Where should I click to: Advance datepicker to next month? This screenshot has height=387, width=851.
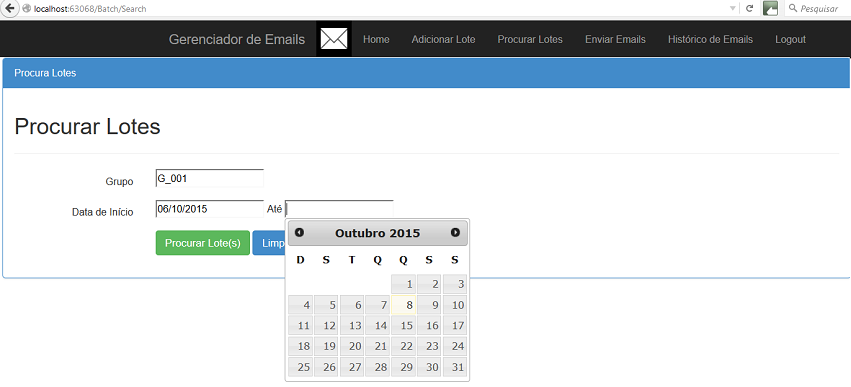[455, 232]
